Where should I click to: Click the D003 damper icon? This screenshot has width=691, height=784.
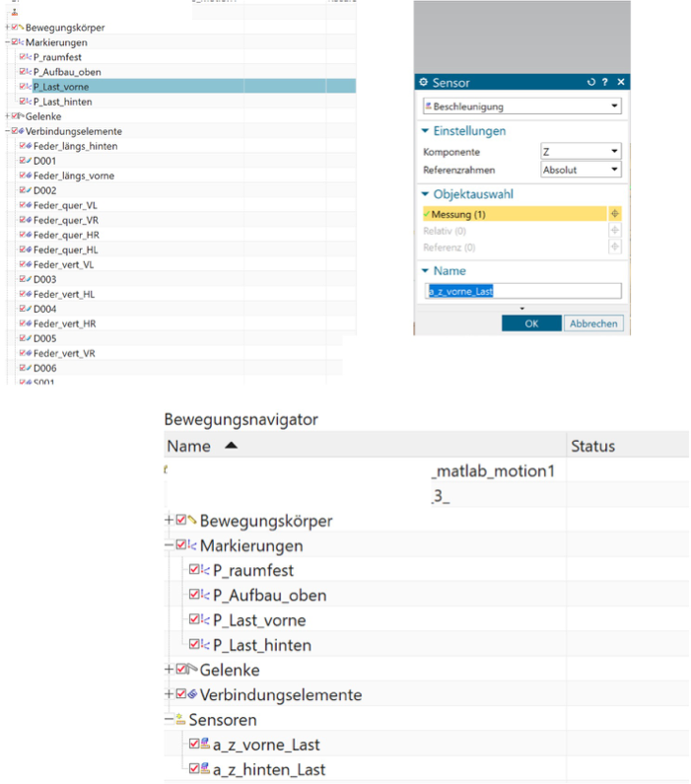coord(29,279)
